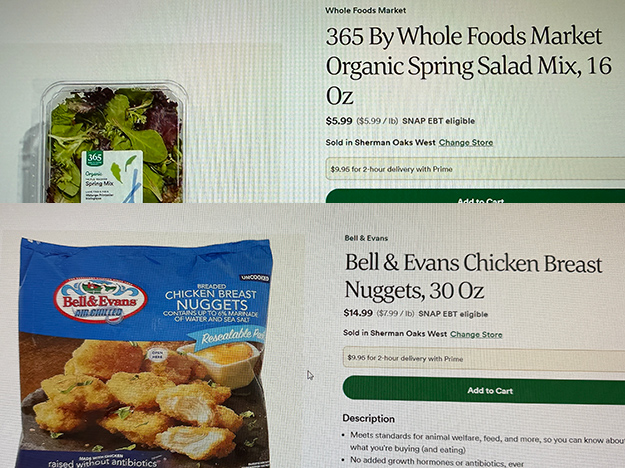625x468 pixels.
Task: Click the animal welfare standards bullet text
Action: [487, 442]
